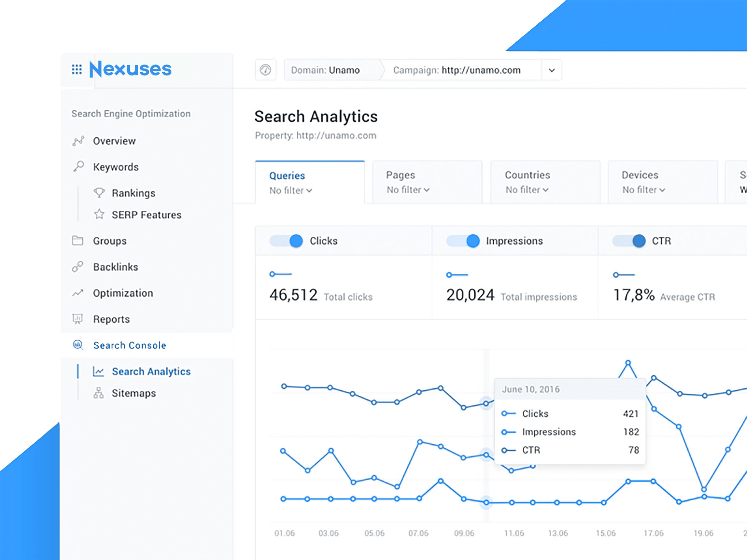
Task: Expand the Pages No filter dropdown
Action: click(408, 190)
